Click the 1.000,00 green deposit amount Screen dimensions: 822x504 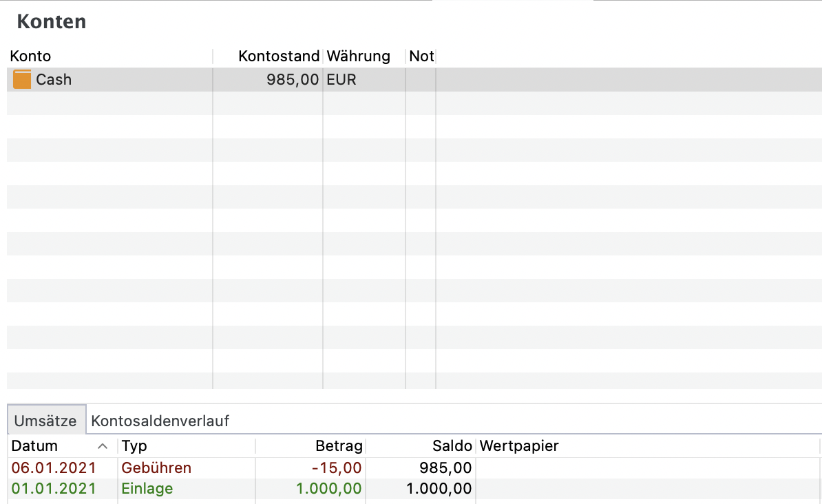pos(328,489)
